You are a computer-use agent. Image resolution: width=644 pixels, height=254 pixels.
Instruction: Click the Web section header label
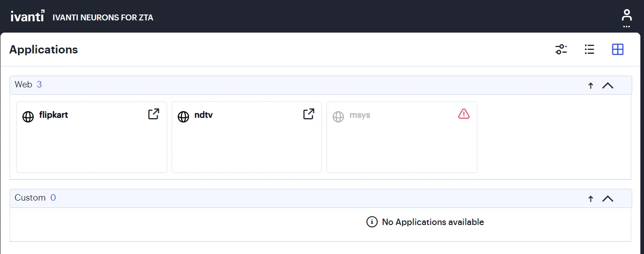(24, 85)
